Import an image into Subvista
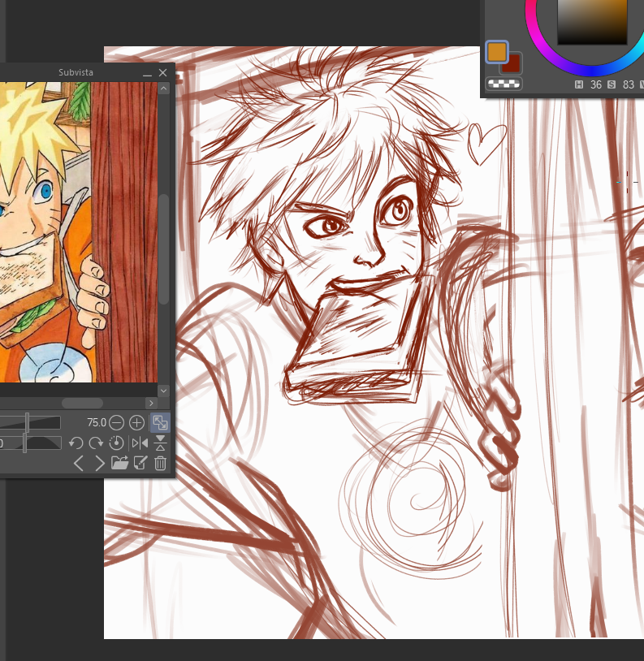 [119, 464]
